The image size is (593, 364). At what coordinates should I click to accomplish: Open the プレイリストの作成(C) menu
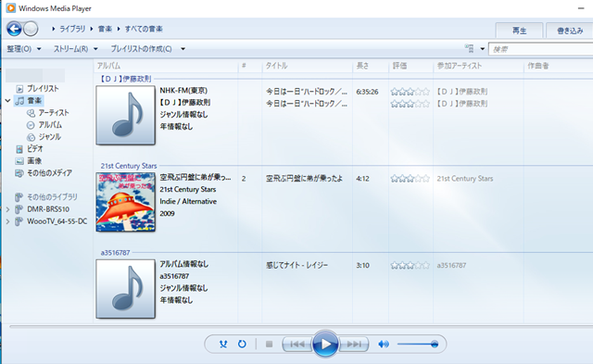(x=141, y=49)
